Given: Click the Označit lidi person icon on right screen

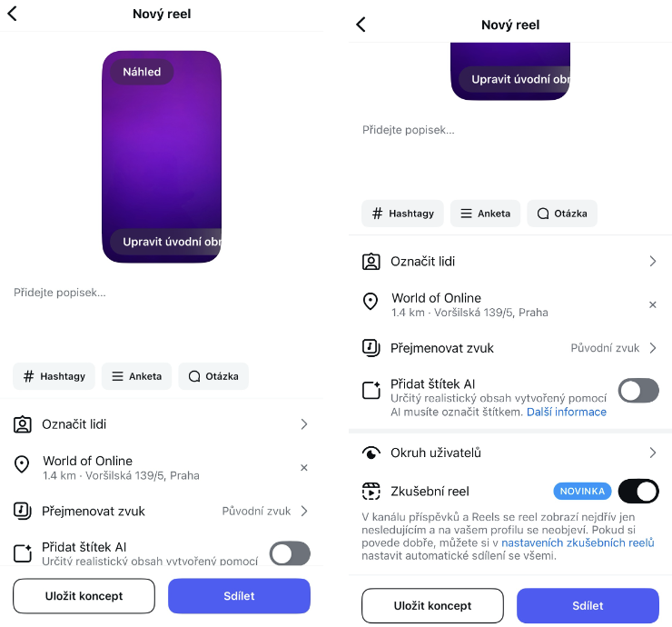Looking at the screenshot, I should pyautogui.click(x=371, y=261).
